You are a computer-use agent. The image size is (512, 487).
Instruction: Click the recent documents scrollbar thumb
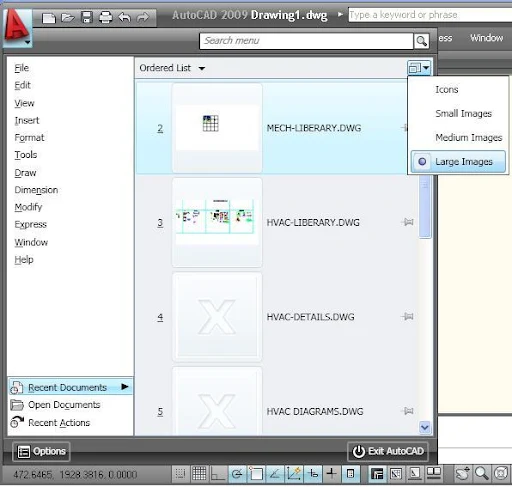425,207
